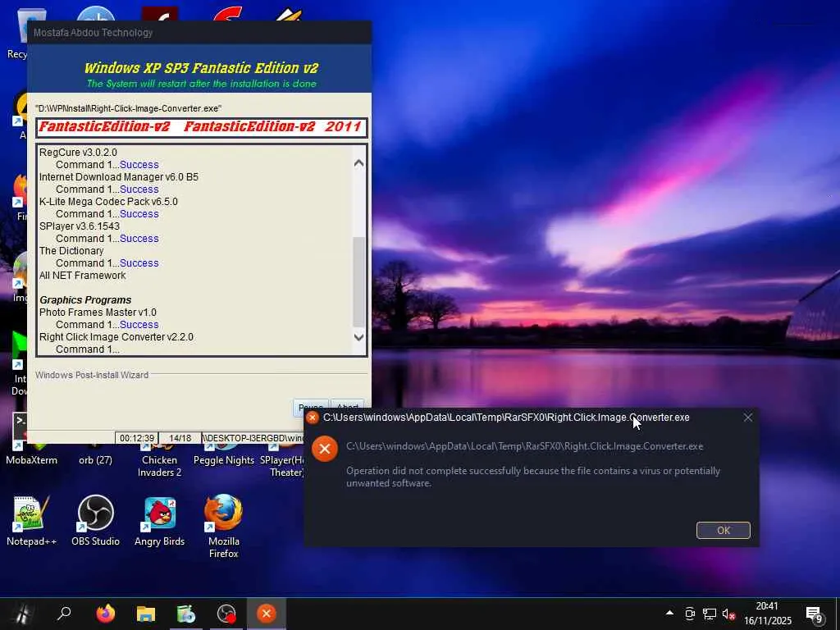
Task: Click Mostafa Abdou Technology title bar
Action: pos(199,33)
